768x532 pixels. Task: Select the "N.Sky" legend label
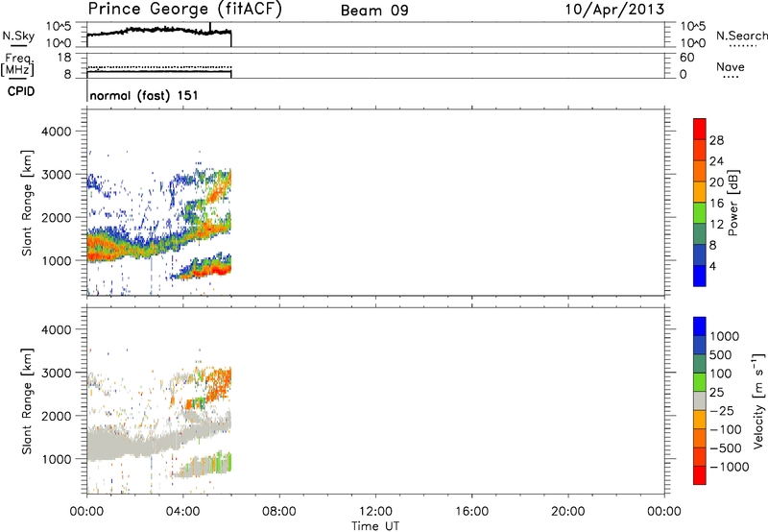pos(18,36)
